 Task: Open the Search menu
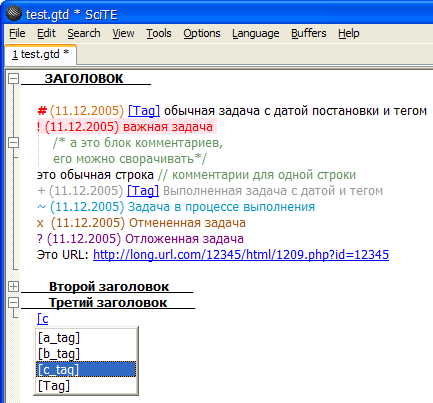click(84, 33)
